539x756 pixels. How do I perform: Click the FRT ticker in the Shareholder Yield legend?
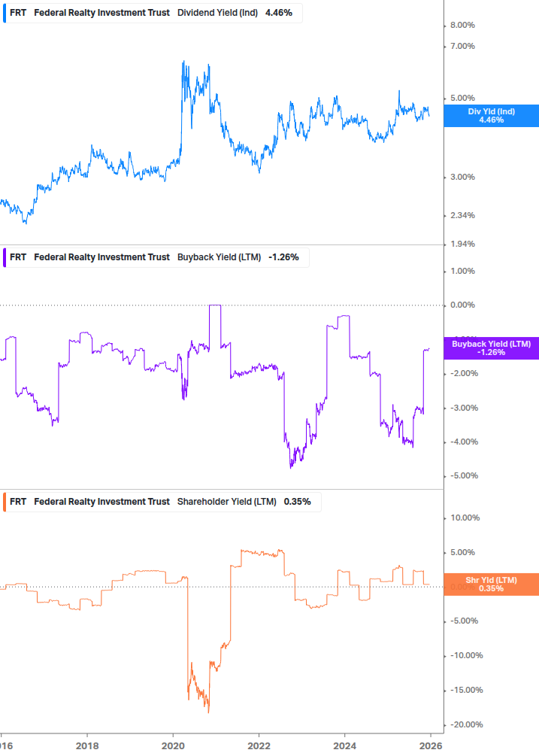click(18, 502)
